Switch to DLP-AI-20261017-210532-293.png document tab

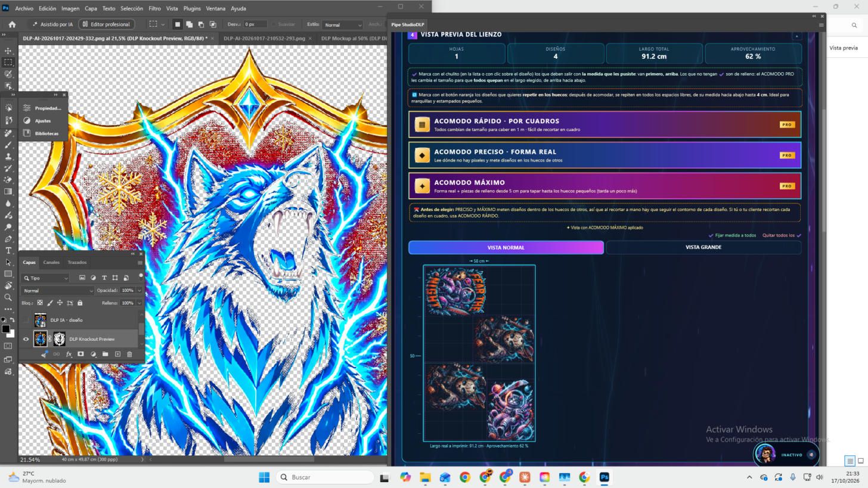(x=264, y=38)
